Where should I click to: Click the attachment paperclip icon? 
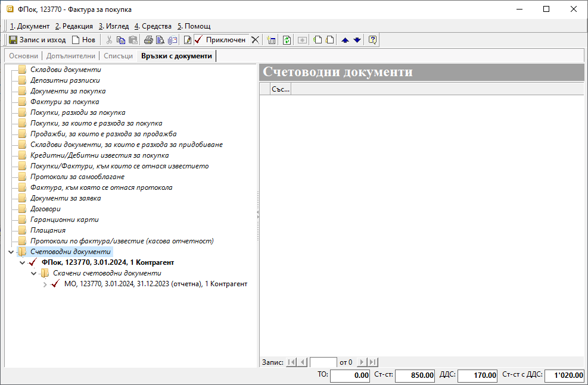[x=172, y=40]
